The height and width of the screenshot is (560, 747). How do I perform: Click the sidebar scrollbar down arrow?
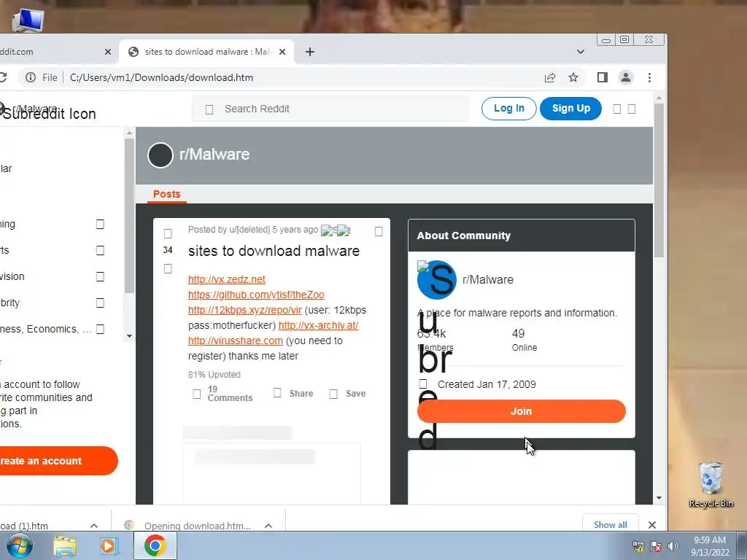(129, 336)
